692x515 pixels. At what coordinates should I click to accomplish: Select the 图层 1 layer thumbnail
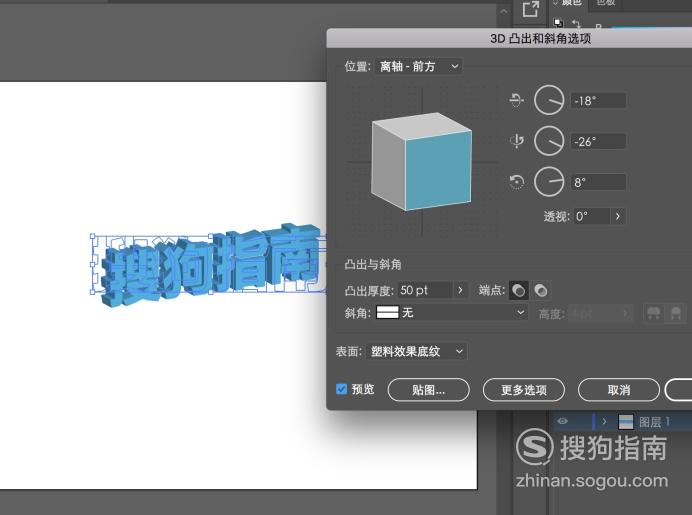pyautogui.click(x=626, y=421)
